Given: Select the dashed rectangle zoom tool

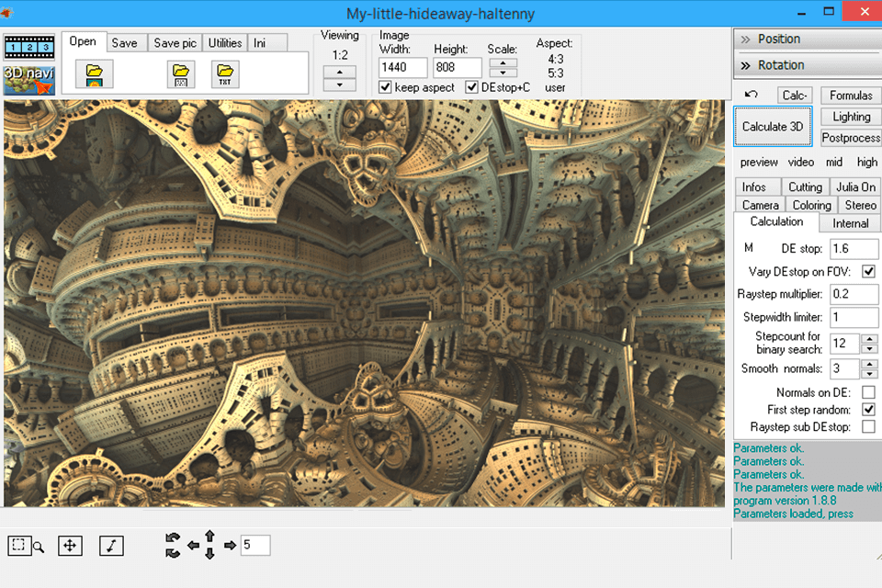Looking at the screenshot, I should [19, 546].
